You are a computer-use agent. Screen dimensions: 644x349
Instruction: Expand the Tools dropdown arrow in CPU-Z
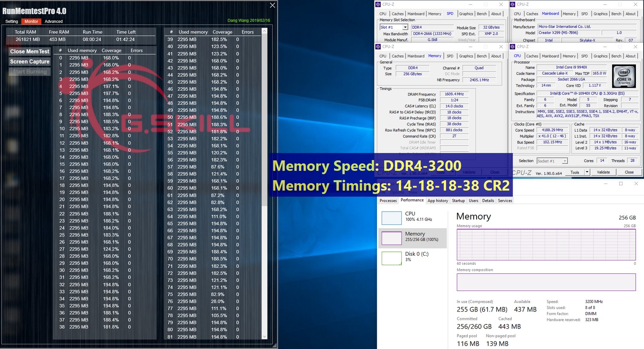[x=587, y=172]
